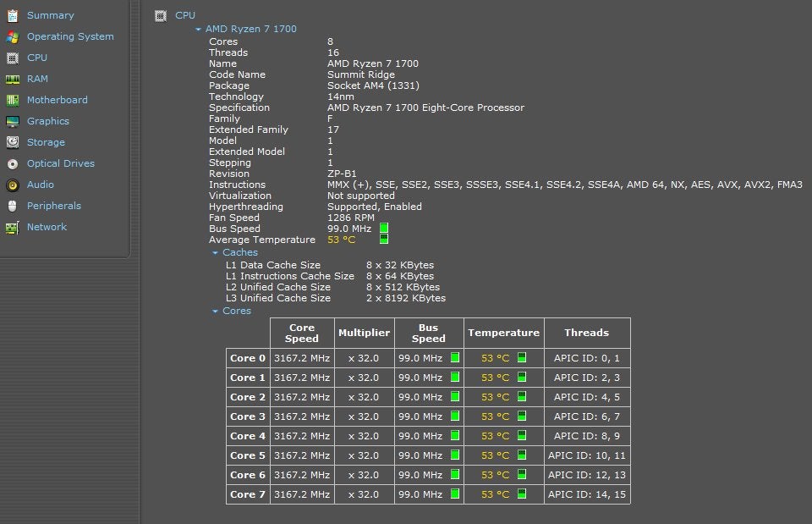Click the CPU chip icon in sidebar

pyautogui.click(x=13, y=58)
